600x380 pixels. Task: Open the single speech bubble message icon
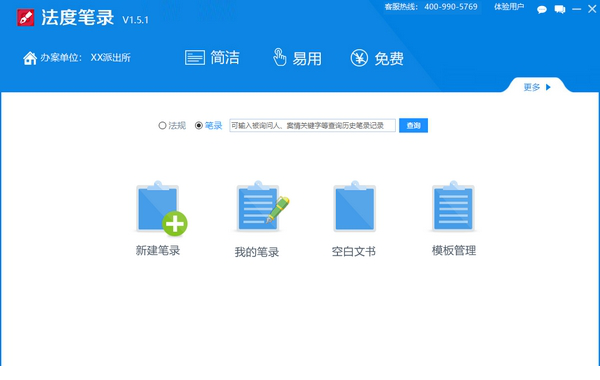pyautogui.click(x=541, y=10)
